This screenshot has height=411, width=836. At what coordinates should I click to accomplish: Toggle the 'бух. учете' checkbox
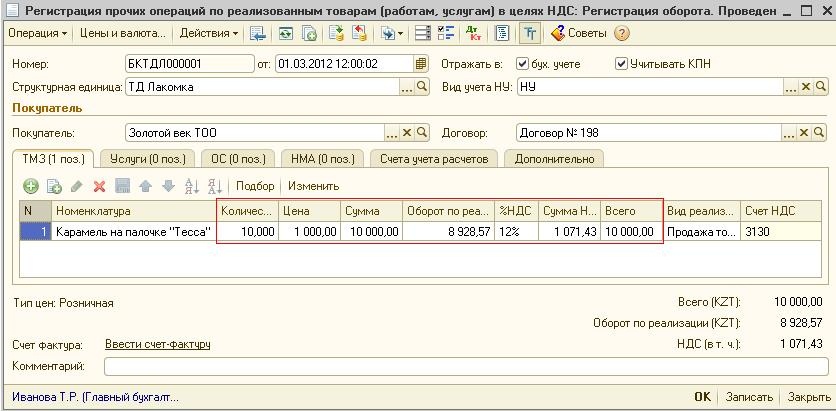[x=522, y=64]
